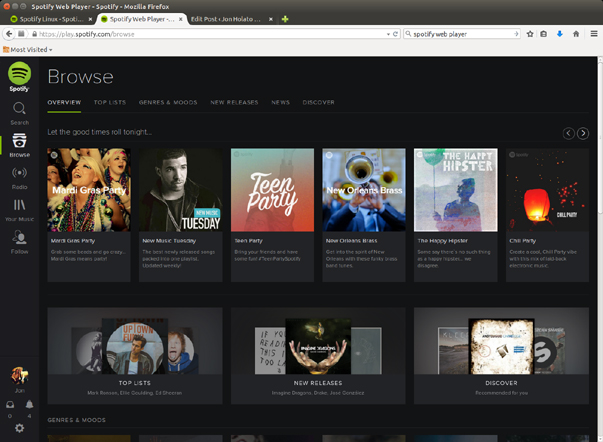
Task: Click the Mardi Gras Party title link
Action: pyautogui.click(x=73, y=241)
